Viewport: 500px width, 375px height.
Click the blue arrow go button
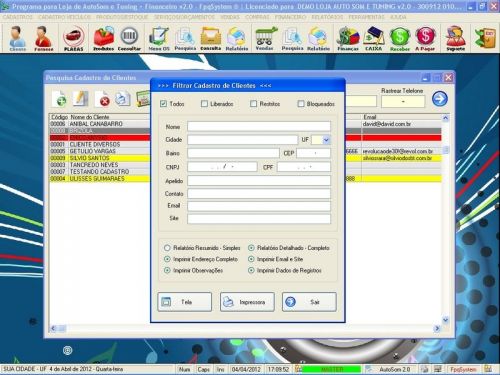click(x=440, y=99)
